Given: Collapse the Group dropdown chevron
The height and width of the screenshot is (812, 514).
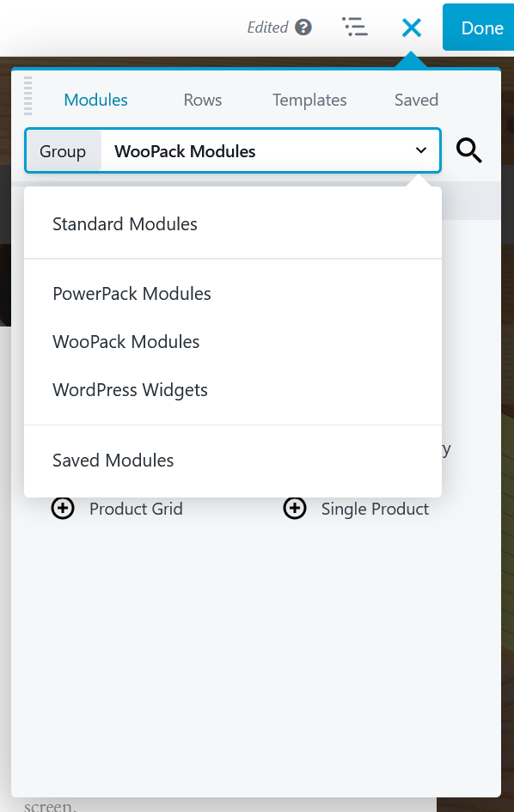Looking at the screenshot, I should [421, 150].
